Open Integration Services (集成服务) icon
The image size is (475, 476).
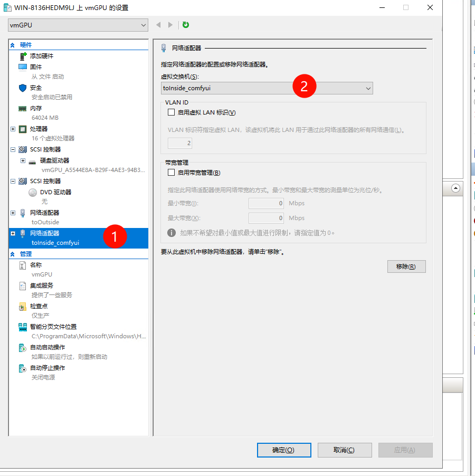tap(23, 285)
